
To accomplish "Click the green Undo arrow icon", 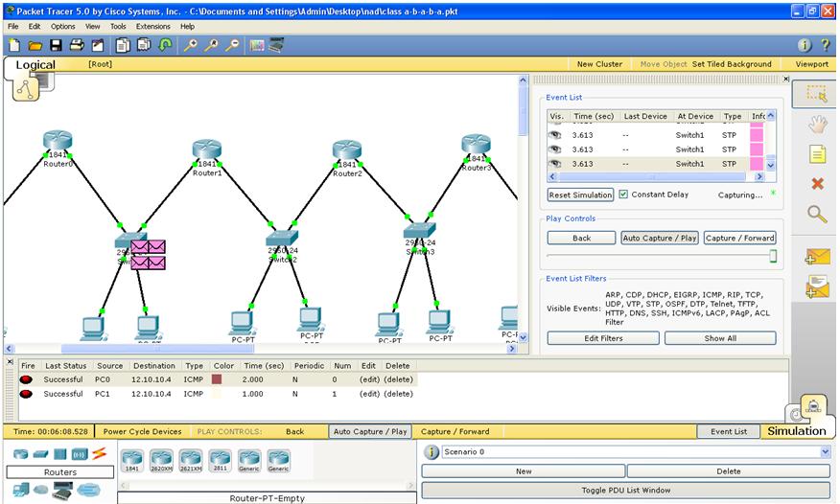I will [165, 45].
